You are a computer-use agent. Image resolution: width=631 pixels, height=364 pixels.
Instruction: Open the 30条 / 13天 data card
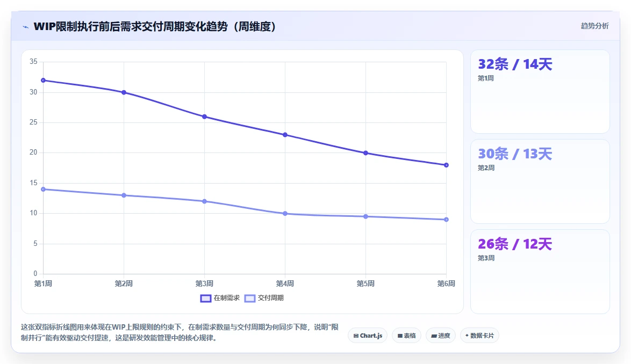540,181
